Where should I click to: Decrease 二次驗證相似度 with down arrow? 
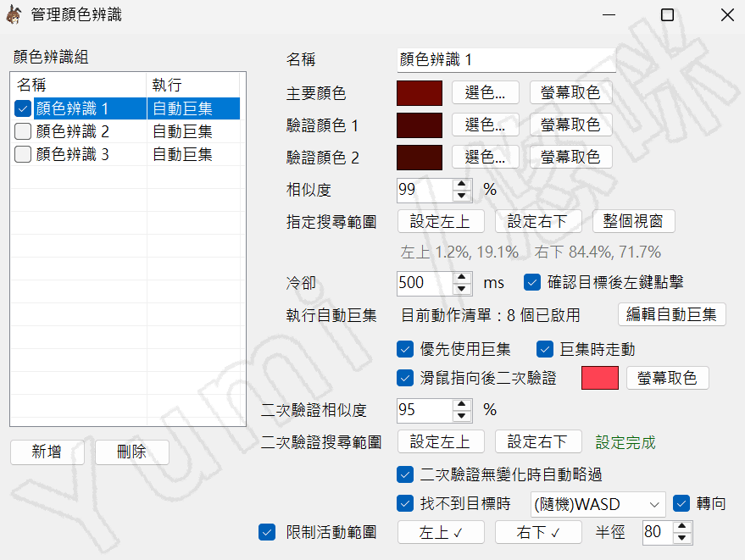tap(462, 416)
